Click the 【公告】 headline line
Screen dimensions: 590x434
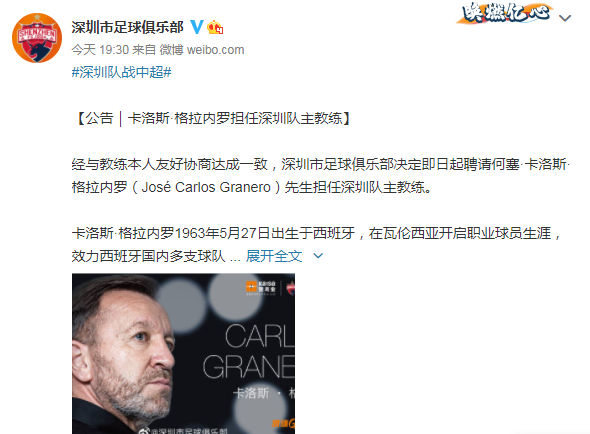click(213, 118)
